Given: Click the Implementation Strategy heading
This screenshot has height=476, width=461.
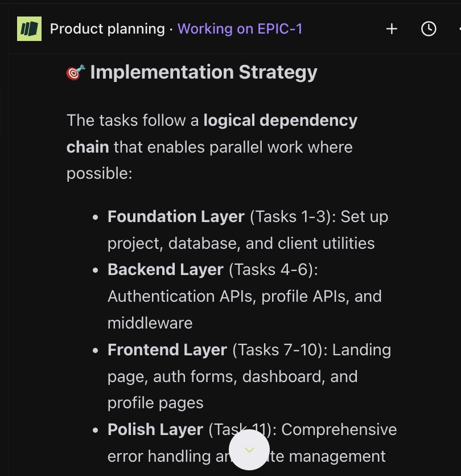Looking at the screenshot, I should [204, 72].
